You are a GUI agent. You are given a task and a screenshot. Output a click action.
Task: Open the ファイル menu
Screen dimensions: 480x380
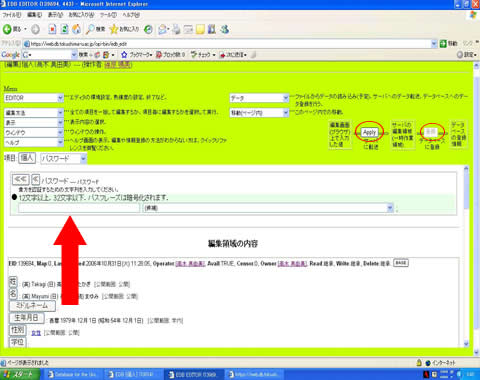coord(11,15)
